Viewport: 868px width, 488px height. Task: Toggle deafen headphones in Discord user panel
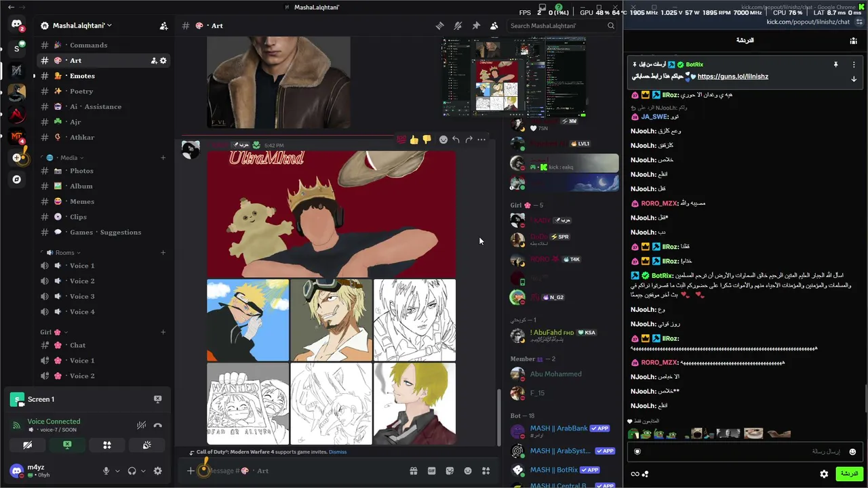(132, 471)
